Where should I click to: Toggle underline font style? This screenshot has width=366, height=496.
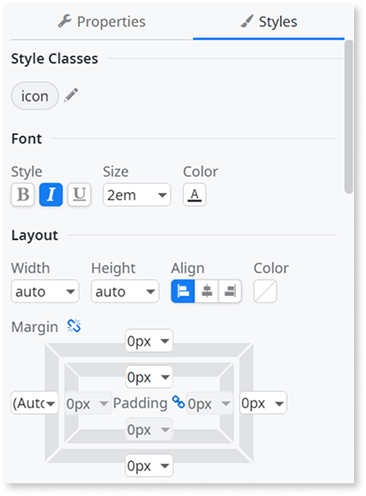point(79,195)
